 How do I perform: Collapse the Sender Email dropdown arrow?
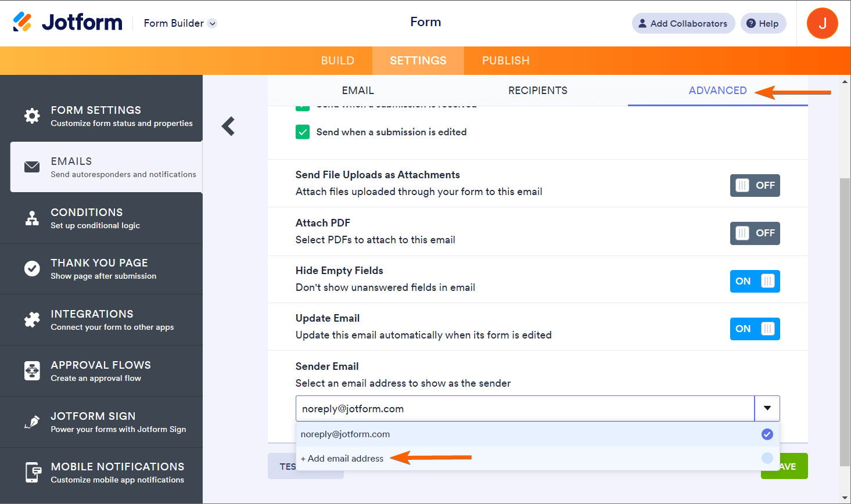[767, 408]
